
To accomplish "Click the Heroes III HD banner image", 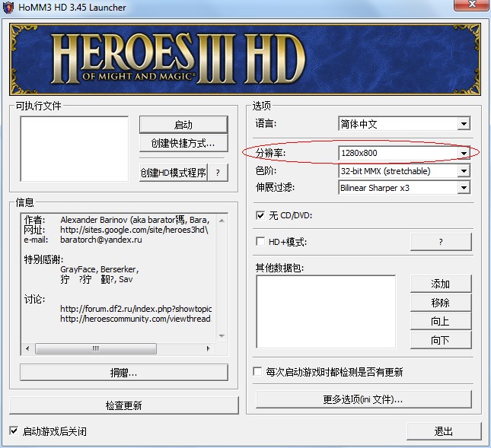I will click(245, 59).
